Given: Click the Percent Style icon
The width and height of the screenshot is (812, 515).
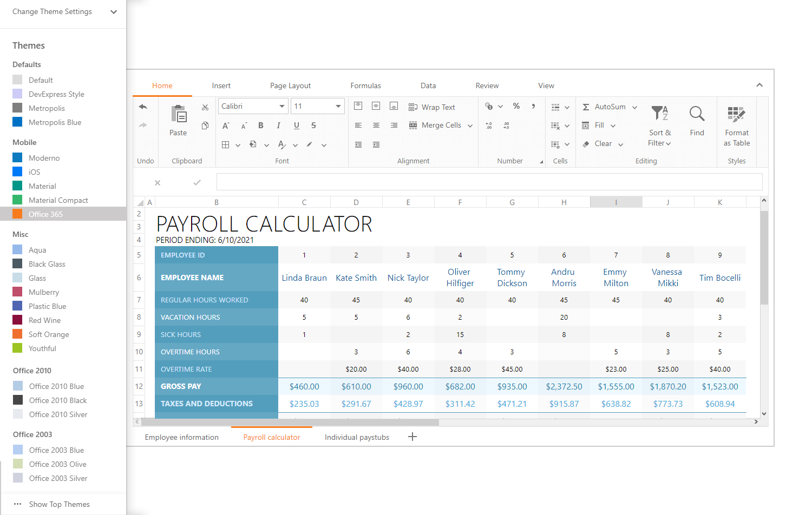Looking at the screenshot, I should tap(516, 106).
